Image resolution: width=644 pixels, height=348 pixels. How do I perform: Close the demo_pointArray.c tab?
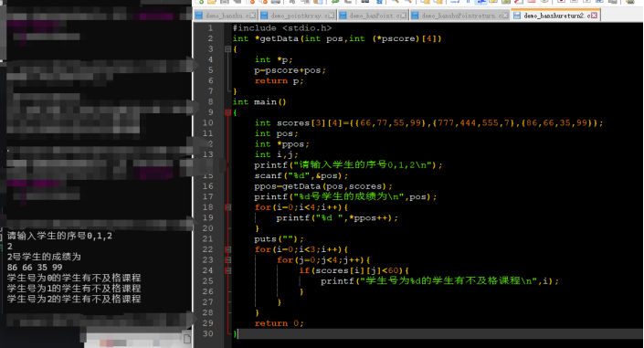[332, 16]
